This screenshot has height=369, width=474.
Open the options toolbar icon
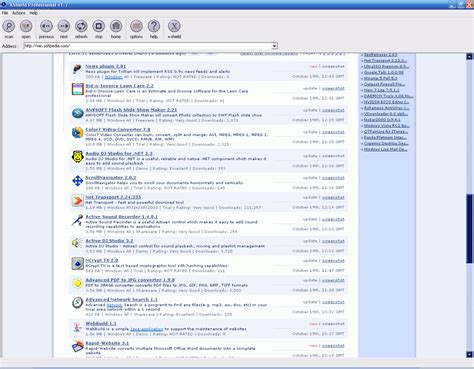136,26
